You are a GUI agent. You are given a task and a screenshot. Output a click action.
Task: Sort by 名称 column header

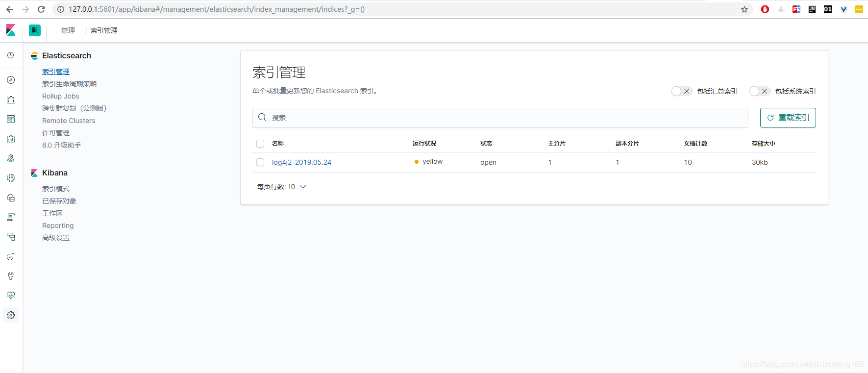(x=278, y=144)
